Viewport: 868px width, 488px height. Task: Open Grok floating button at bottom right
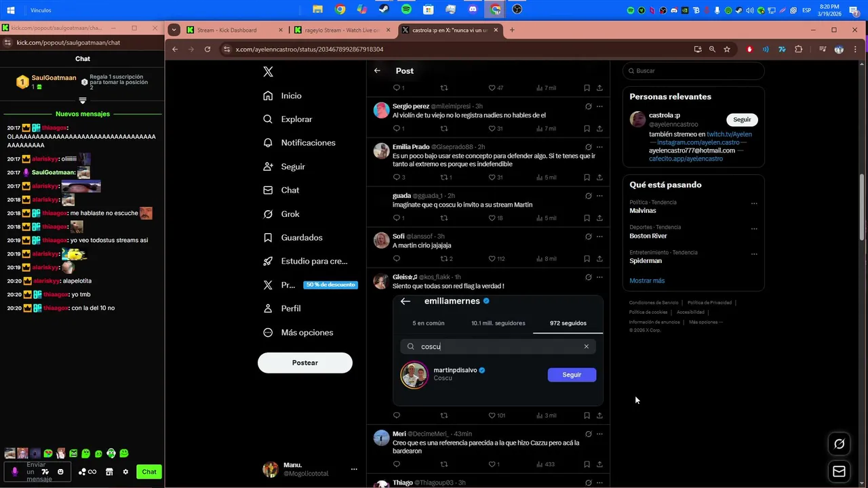tap(840, 444)
